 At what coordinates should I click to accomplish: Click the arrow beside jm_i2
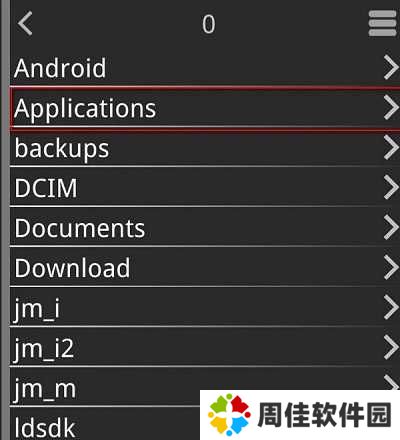[391, 347]
